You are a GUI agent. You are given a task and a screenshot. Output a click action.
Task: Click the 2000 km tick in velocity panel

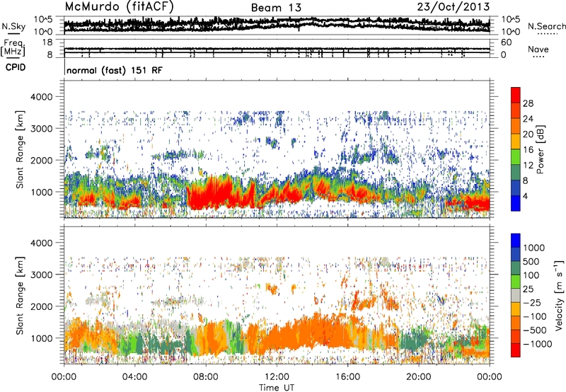point(41,306)
